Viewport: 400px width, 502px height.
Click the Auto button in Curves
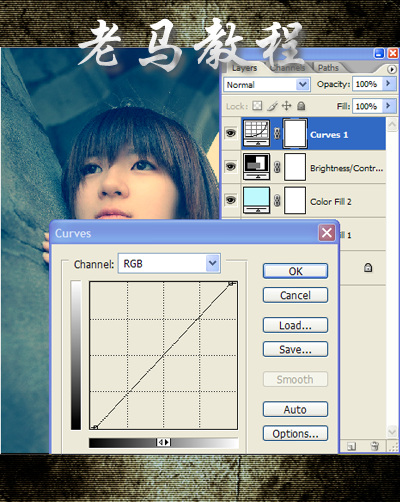(295, 409)
